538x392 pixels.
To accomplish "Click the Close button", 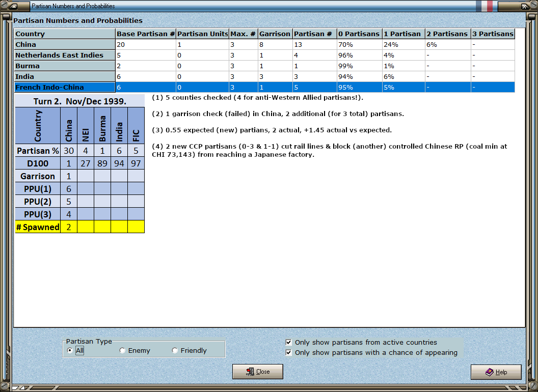I will tap(258, 372).
